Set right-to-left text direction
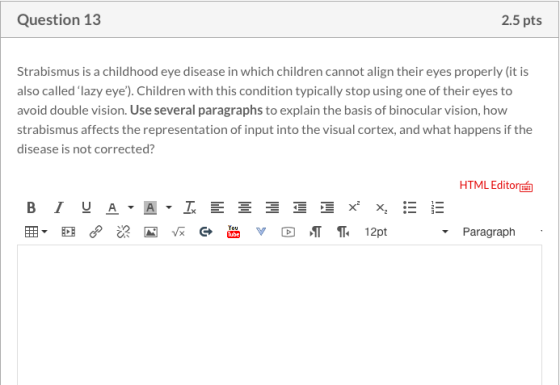Viewport: 560px width, 385px height. pos(343,232)
